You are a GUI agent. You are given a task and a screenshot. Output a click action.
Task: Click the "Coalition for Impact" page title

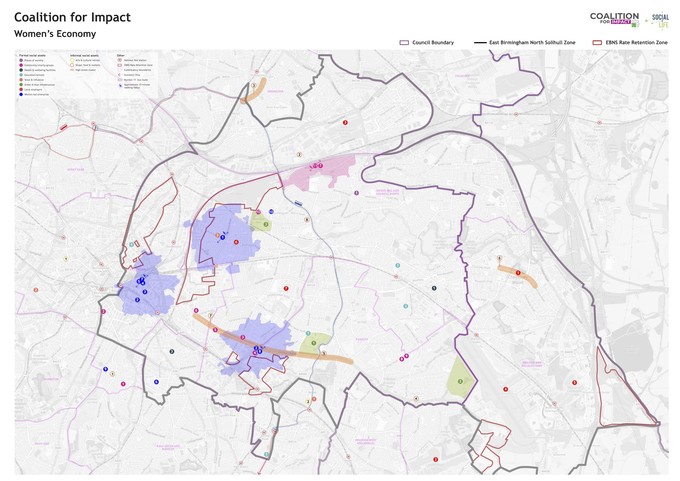click(72, 17)
